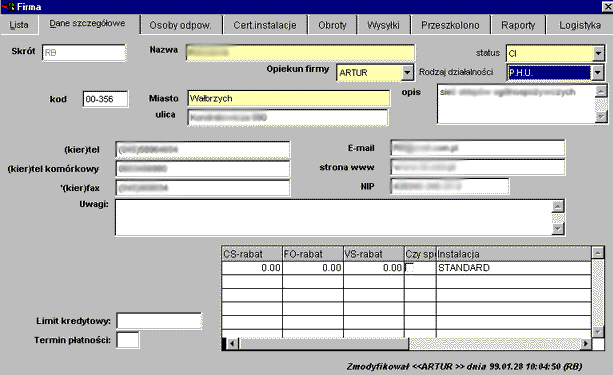The image size is (613, 375).
Task: Click the (kier)tel komórkowy field
Action: (203, 169)
